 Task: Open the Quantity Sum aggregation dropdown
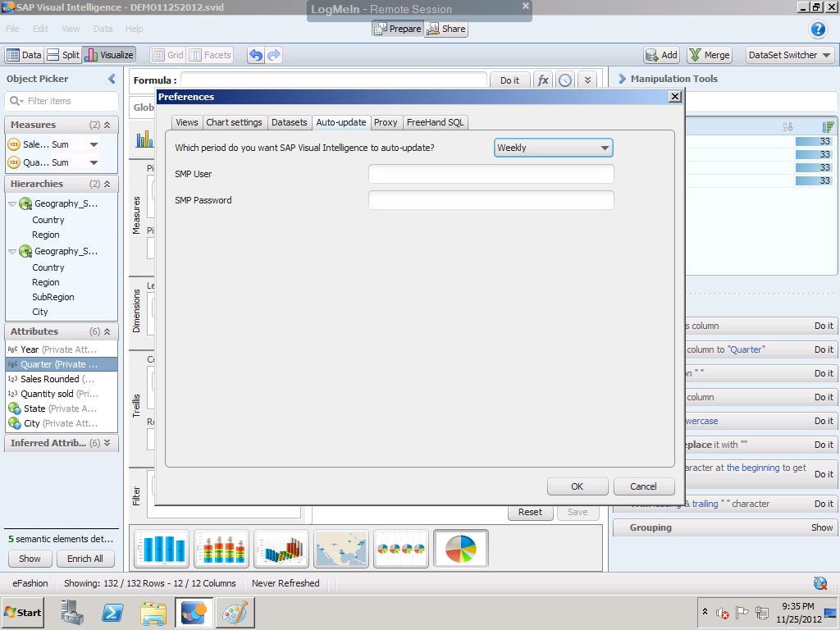(94, 162)
